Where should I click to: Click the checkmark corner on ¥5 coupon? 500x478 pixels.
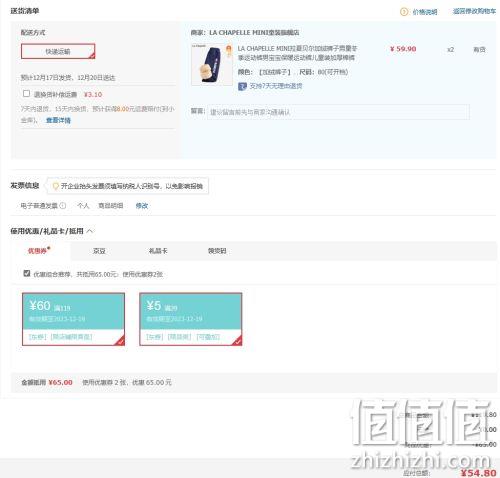tap(237, 341)
